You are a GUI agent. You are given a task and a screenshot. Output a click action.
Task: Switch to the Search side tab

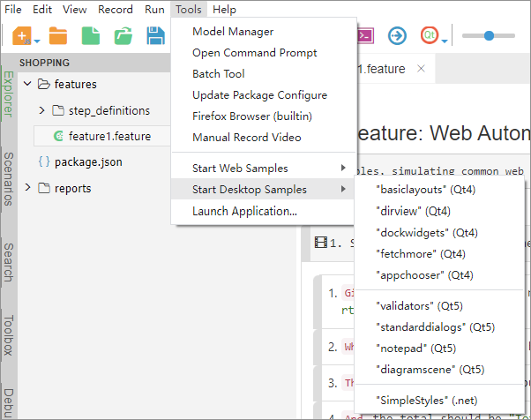pyautogui.click(x=9, y=262)
